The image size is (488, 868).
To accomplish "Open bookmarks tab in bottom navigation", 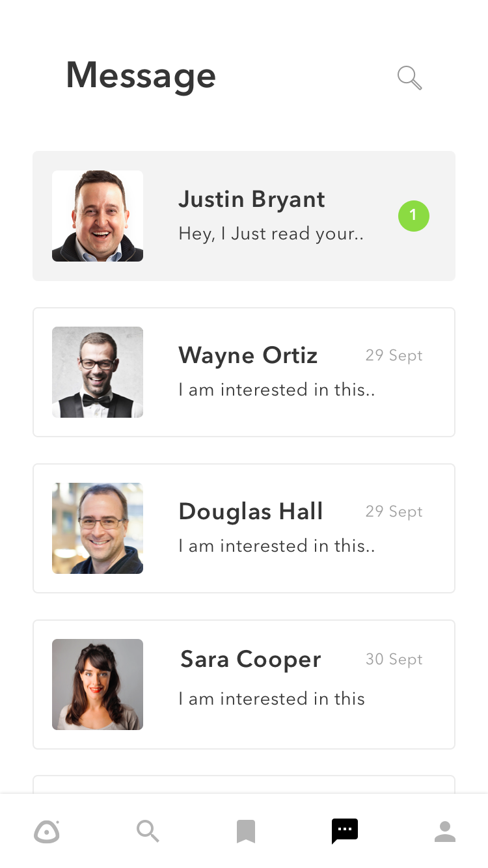I will click(246, 832).
